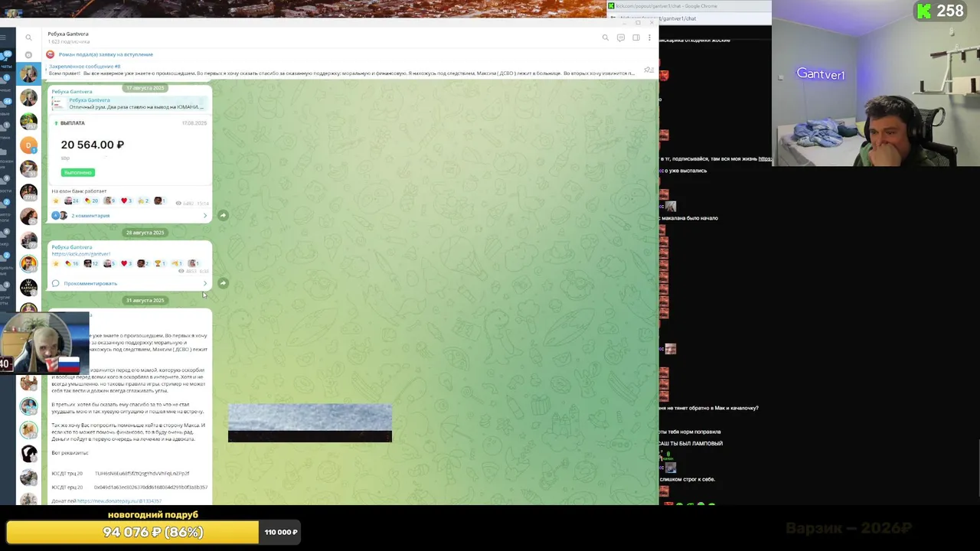Open channel discussion comments icon
The width and height of the screenshot is (980, 551).
(x=621, y=37)
